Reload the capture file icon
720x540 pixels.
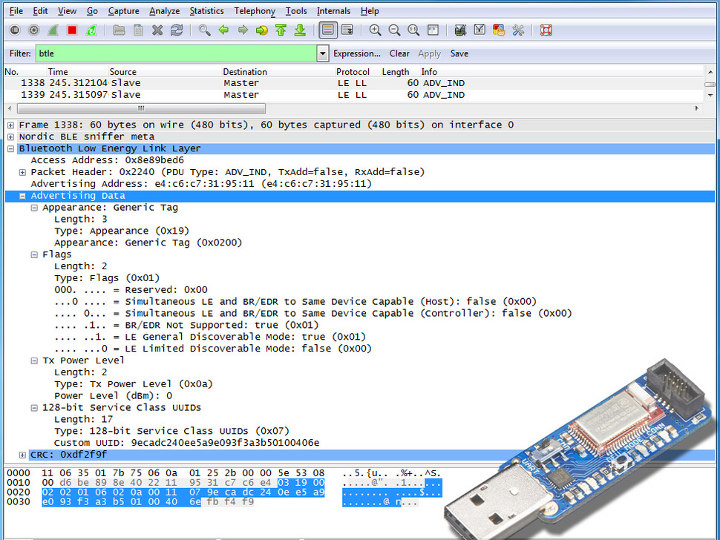(x=177, y=30)
